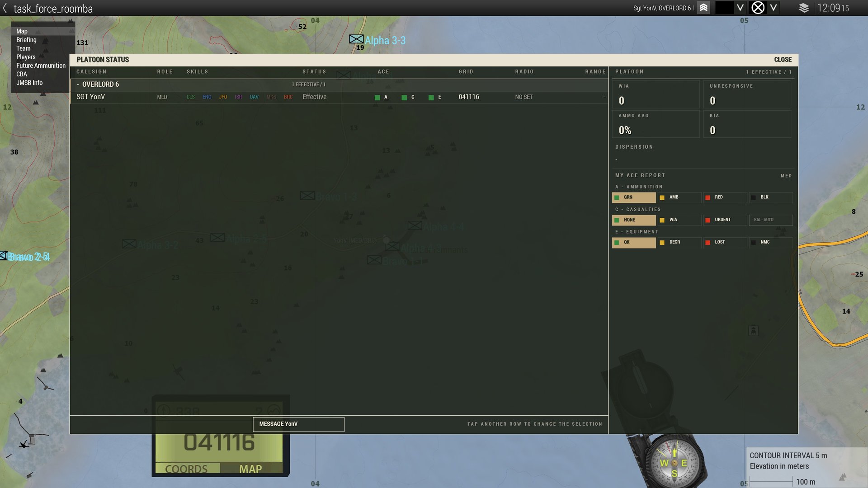Viewport: 868px width, 488px height.
Task: Open the marker color dropdown arrow
Action: (x=740, y=8)
